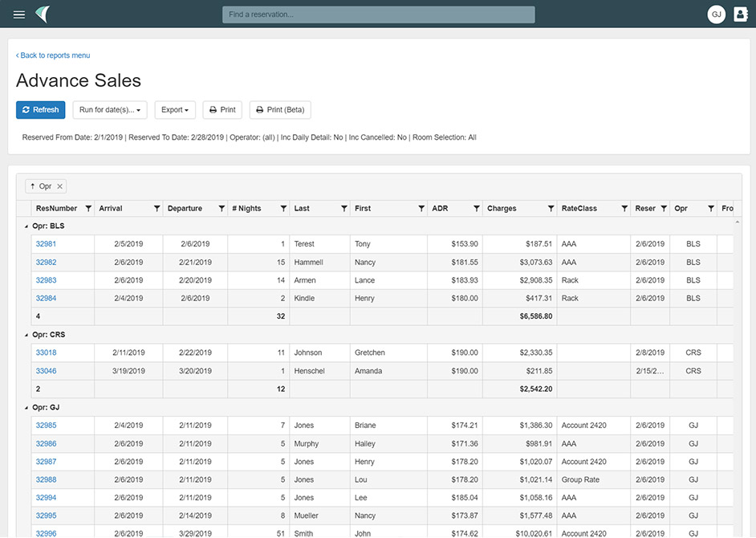Select the BLS subtotal $6,586.80 cell
This screenshot has height=538, width=756.
coord(520,316)
